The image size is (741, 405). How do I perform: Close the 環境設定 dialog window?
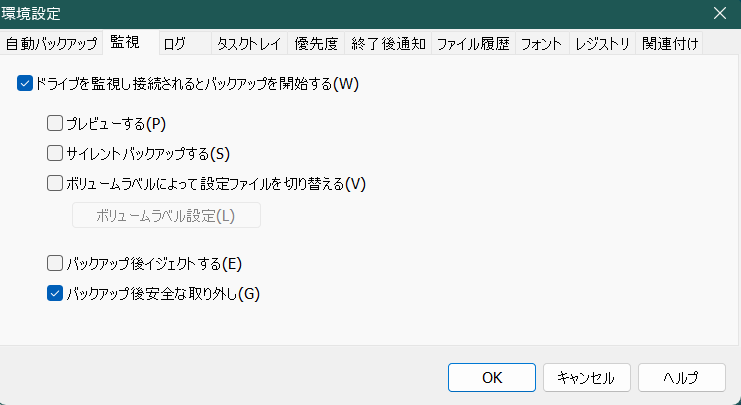(x=719, y=13)
